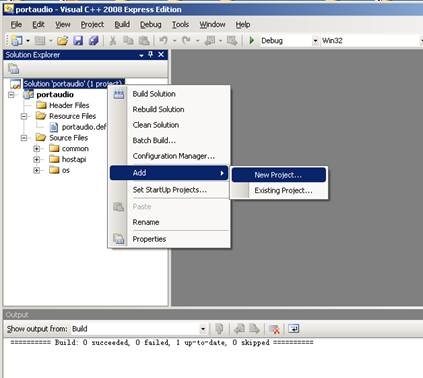Open the View menu
423x378 pixels.
click(63, 24)
